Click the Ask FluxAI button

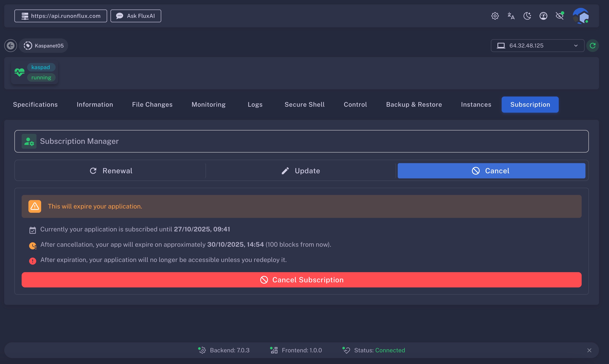point(136,16)
